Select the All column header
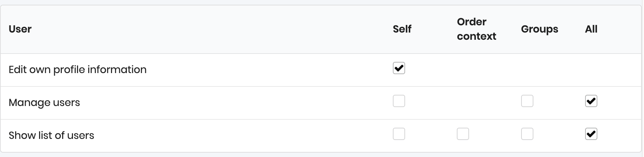This screenshot has height=157, width=644. (x=591, y=29)
